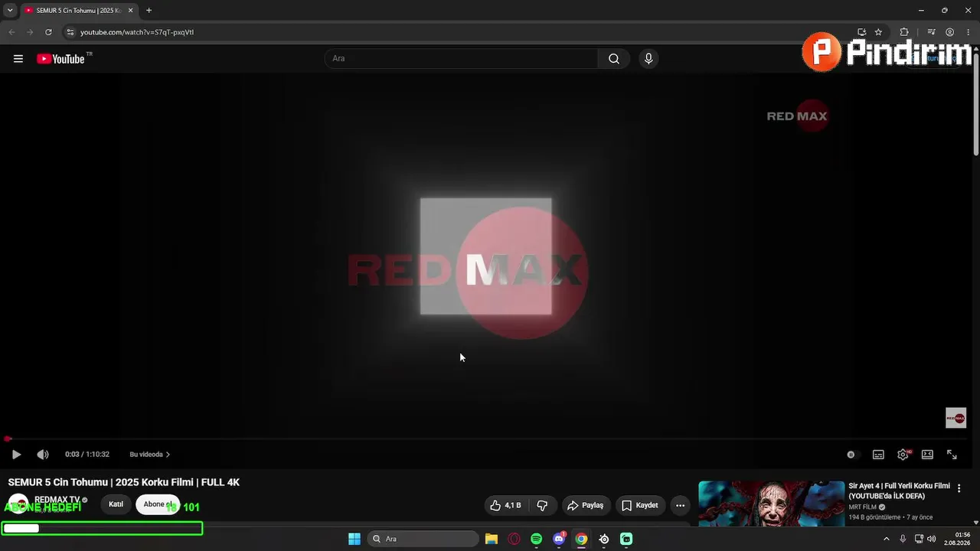Open a new browser tab
The height and width of the screenshot is (551, 980).
(x=149, y=11)
